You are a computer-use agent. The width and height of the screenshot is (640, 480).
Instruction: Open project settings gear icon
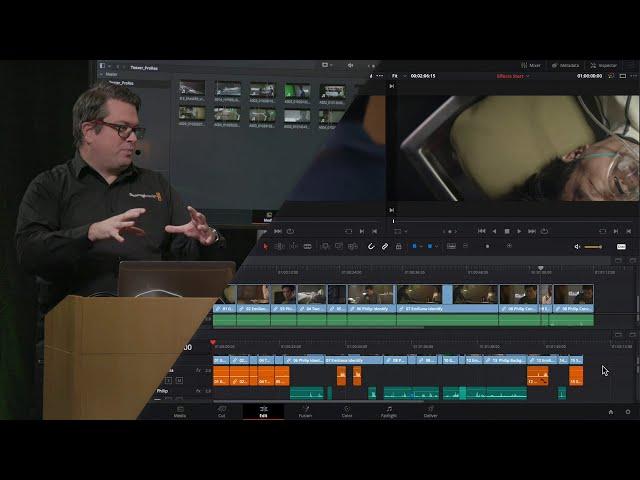pyautogui.click(x=628, y=411)
